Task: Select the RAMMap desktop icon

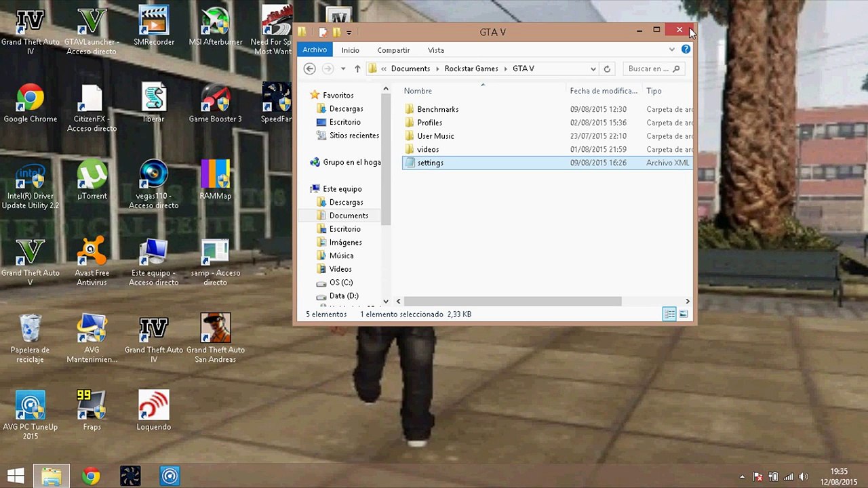Action: pyautogui.click(x=215, y=180)
